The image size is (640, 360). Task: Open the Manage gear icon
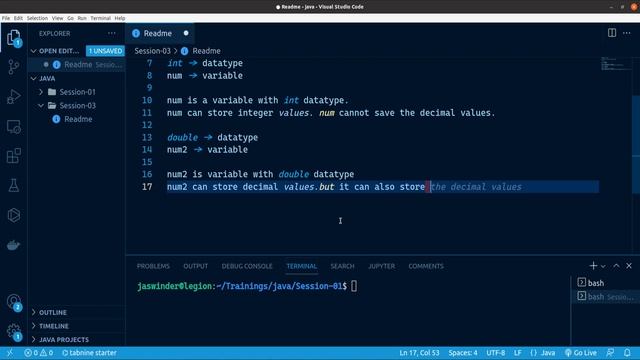click(13, 332)
